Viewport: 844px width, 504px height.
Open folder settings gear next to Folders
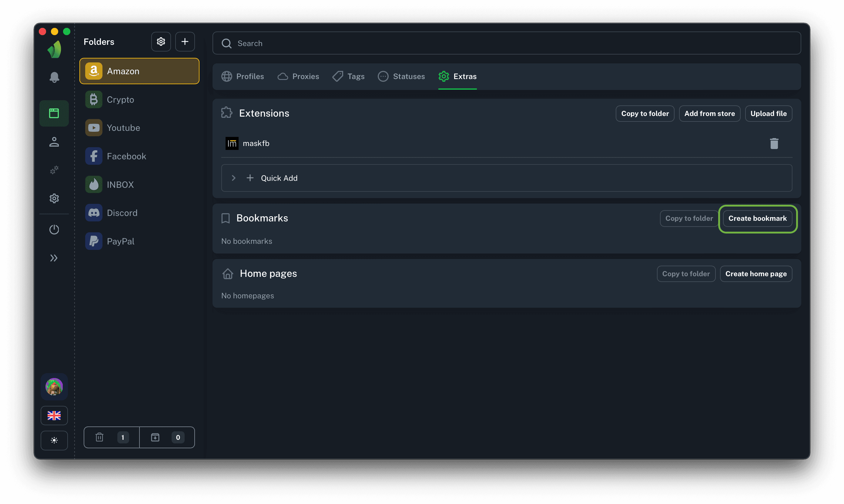[x=161, y=42]
